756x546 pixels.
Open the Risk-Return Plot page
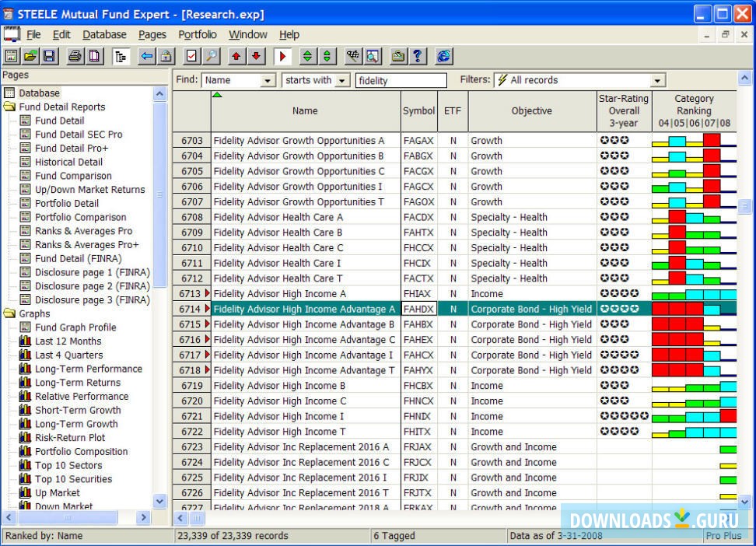70,438
